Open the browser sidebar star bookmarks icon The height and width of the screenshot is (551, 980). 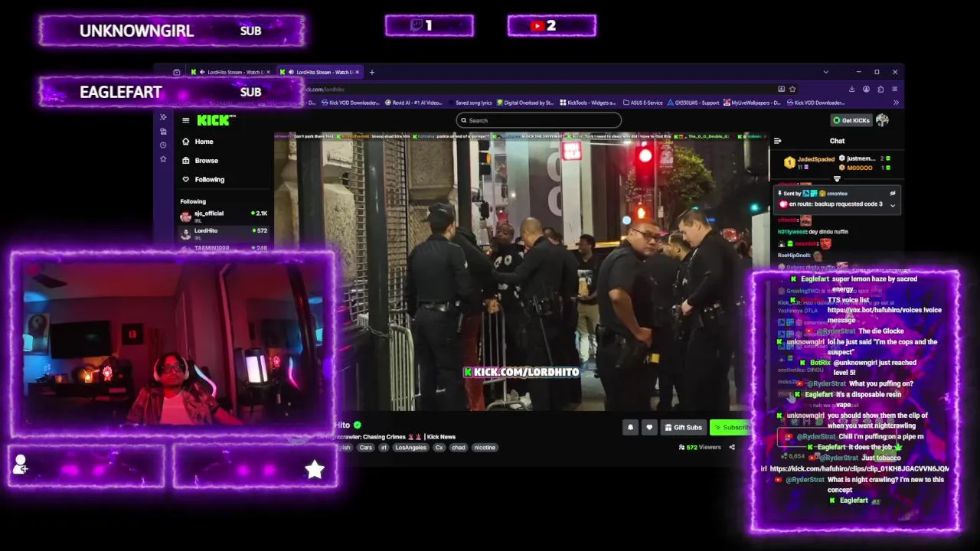point(163,159)
